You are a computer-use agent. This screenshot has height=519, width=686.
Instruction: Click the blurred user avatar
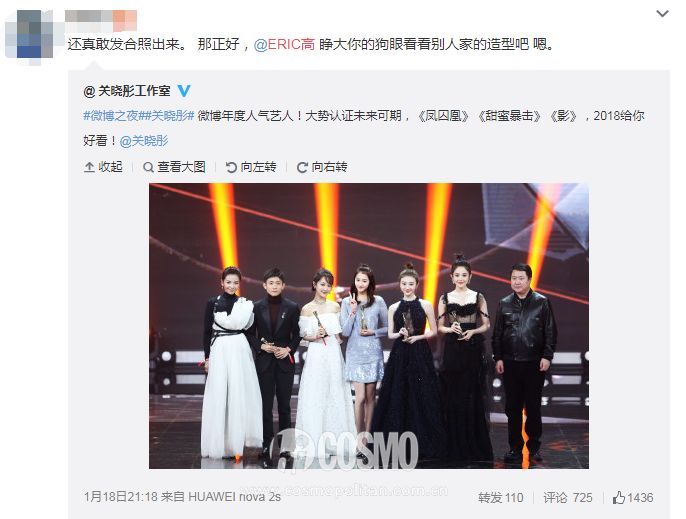tap(29, 36)
